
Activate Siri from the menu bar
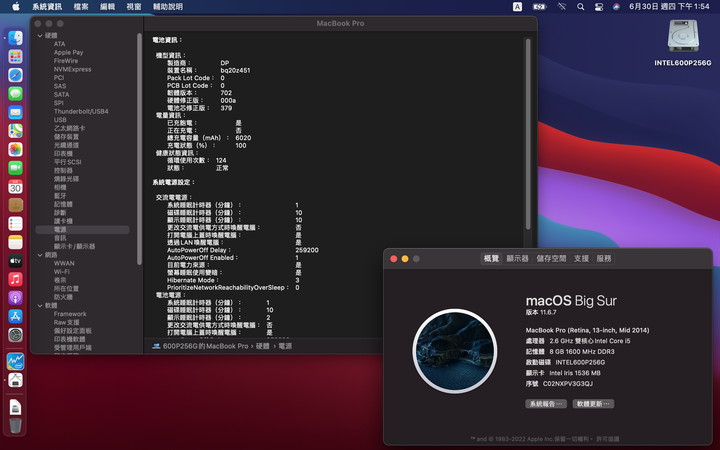pos(616,6)
